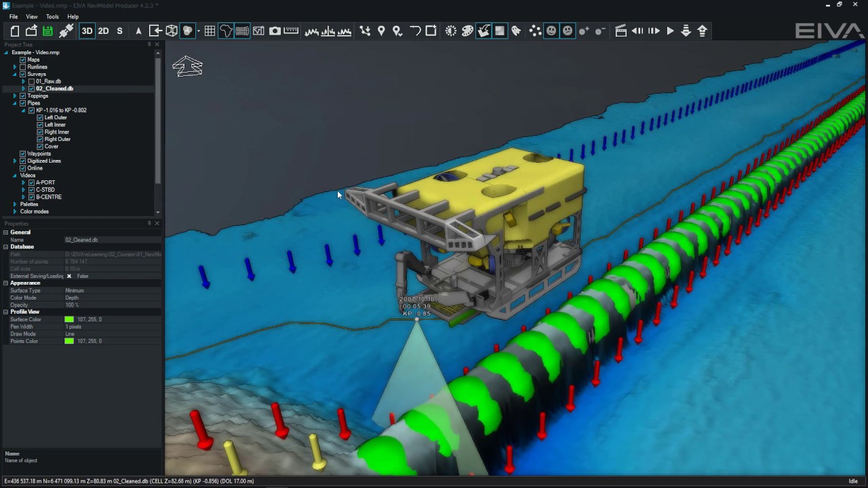This screenshot has width=868, height=488.
Task: Click the Surface Color green swatch
Action: 69,320
